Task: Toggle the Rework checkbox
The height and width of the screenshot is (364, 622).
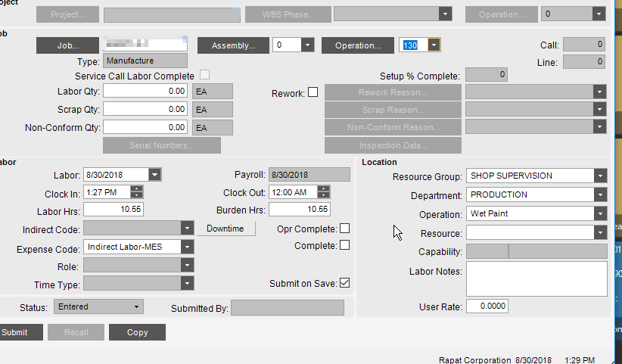Action: (x=313, y=92)
